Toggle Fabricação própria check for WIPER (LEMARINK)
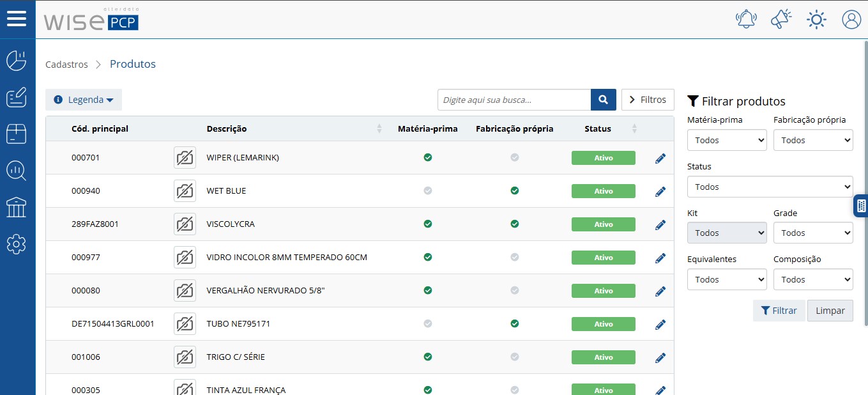Viewport: 868px width, 395px height. pos(515,157)
